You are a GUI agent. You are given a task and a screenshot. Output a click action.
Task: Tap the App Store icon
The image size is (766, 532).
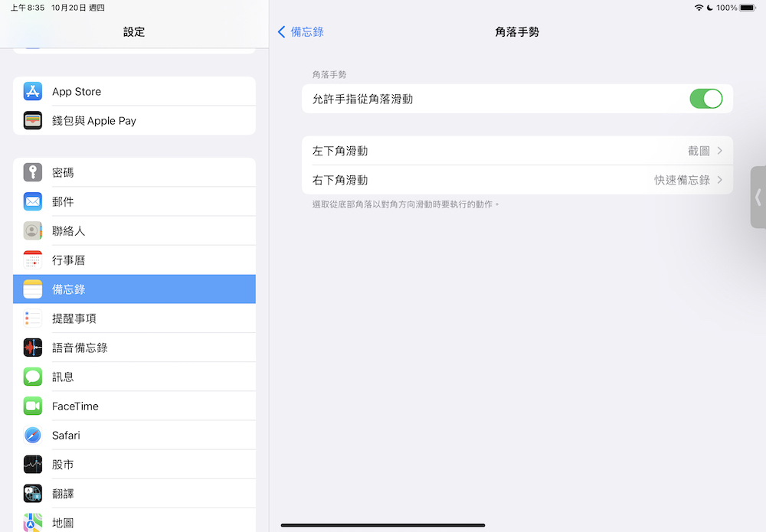click(x=32, y=92)
